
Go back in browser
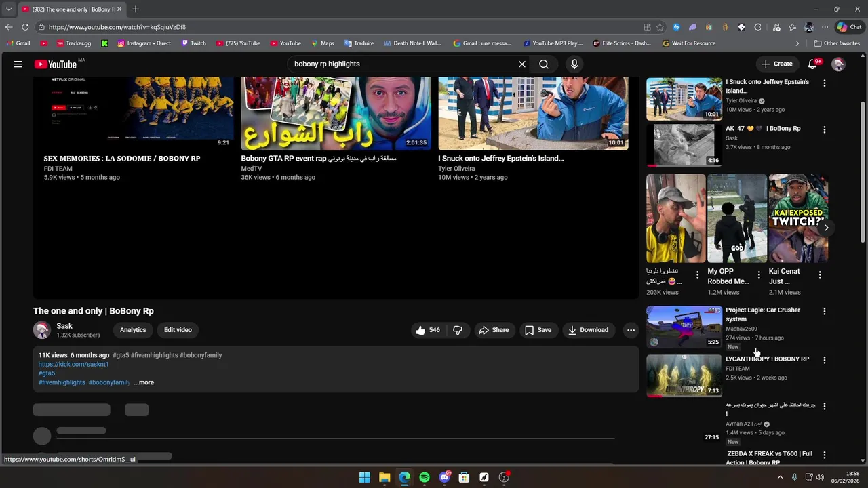point(9,27)
